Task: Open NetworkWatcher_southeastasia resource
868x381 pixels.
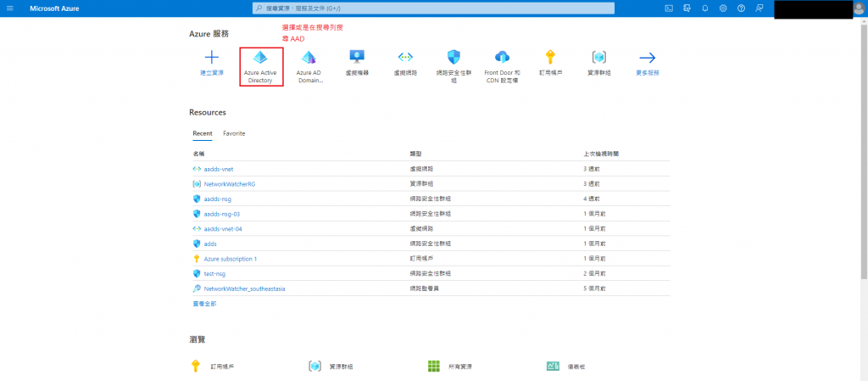Action: pos(245,289)
